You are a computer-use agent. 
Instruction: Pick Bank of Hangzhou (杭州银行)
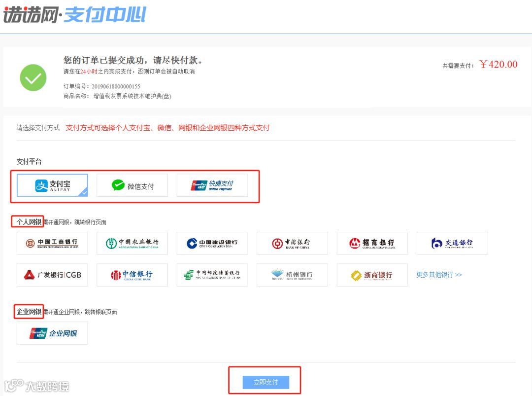[x=293, y=275]
